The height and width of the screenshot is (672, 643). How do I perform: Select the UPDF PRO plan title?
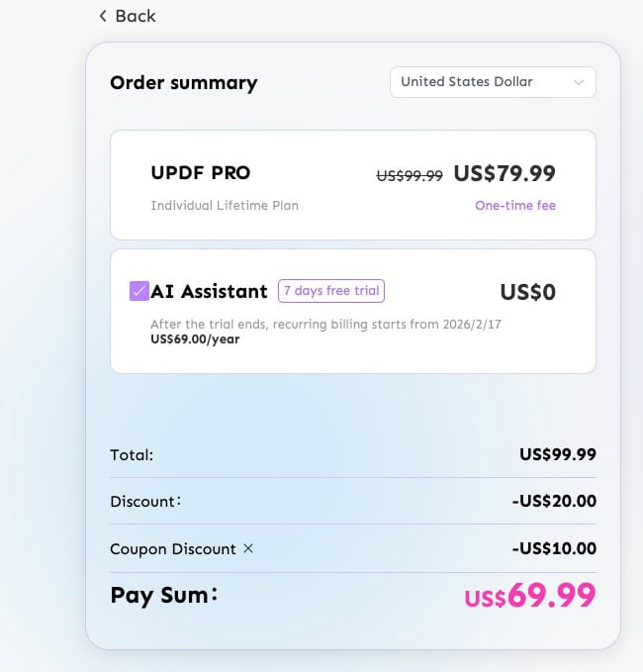tap(201, 173)
